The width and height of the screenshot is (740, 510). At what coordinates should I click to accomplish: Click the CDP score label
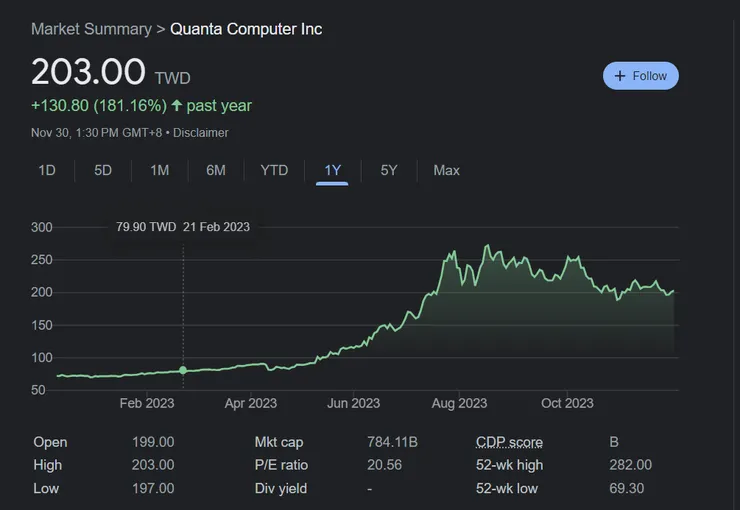pos(510,442)
